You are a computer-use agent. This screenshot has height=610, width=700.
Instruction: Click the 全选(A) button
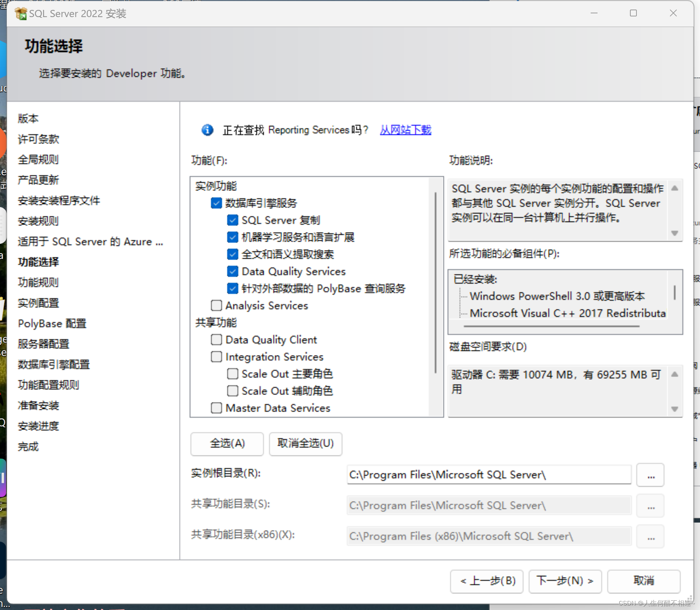227,444
